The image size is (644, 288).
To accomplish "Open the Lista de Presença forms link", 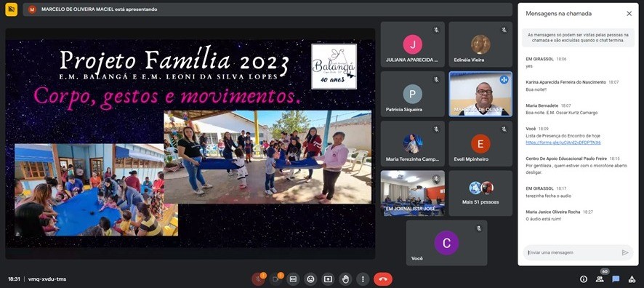I will [563, 143].
